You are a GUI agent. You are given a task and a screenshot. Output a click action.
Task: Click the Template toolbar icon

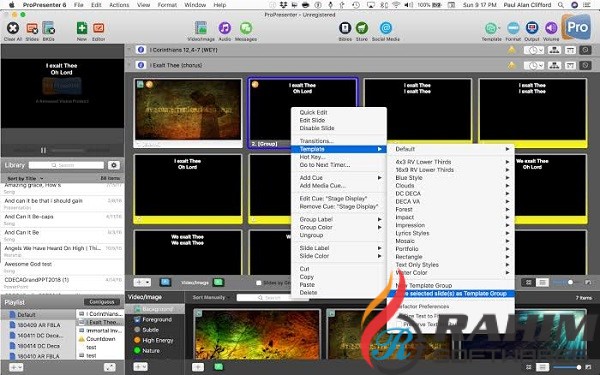491,28
